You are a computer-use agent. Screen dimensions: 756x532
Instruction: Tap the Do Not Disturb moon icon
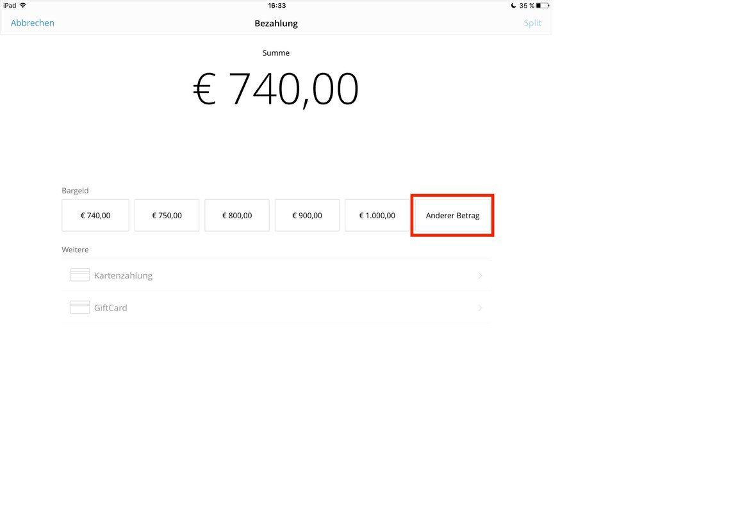(x=513, y=6)
